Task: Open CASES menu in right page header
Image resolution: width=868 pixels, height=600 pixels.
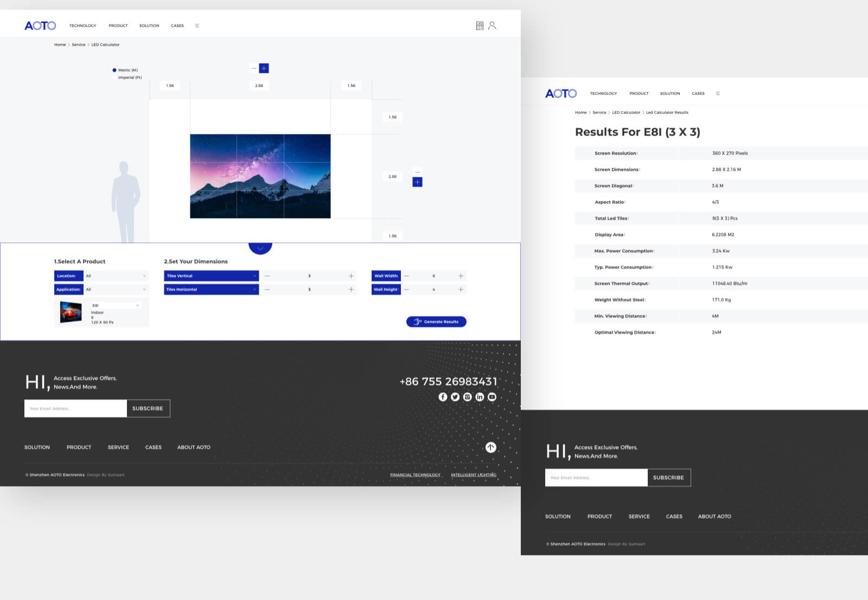Action: click(x=698, y=93)
